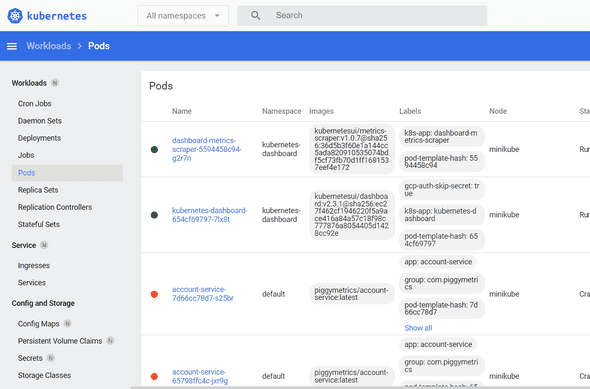The width and height of the screenshot is (590, 389).
Task: Sort by the Name column header
Action: pyautogui.click(x=182, y=111)
